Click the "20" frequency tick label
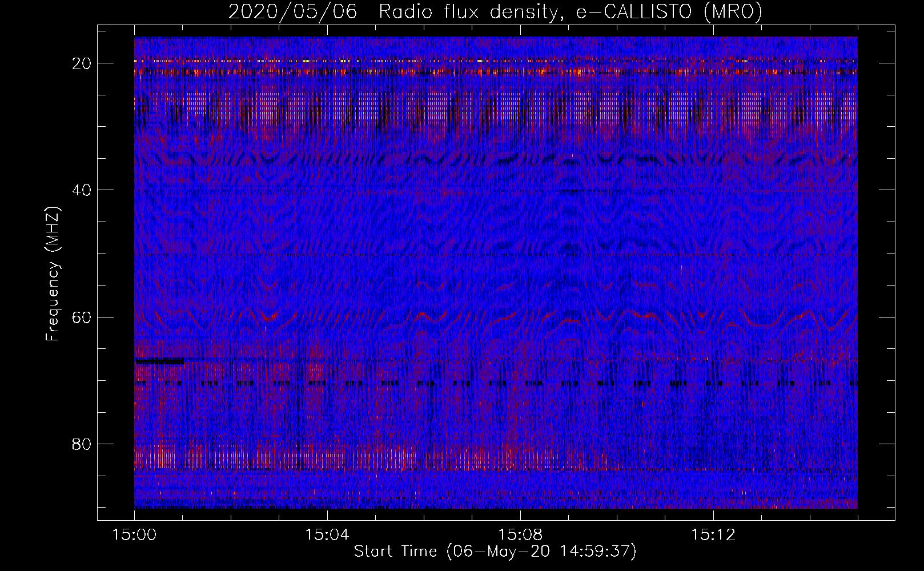The height and width of the screenshot is (571, 924). tap(82, 63)
